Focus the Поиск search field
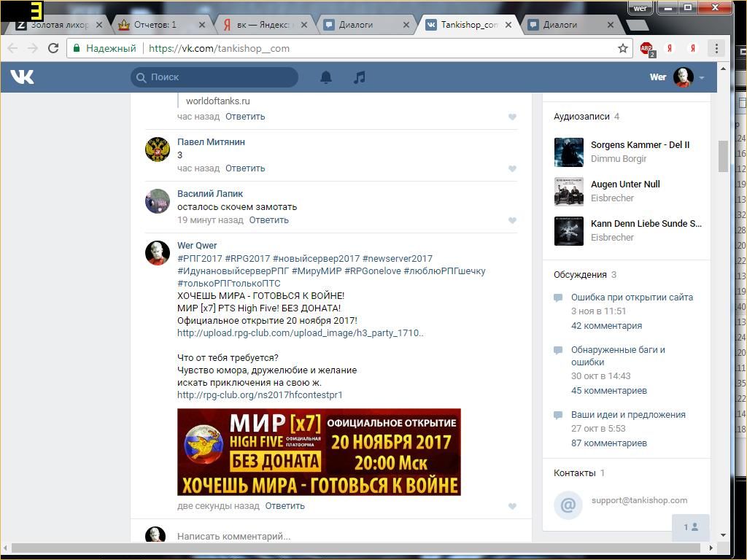 pyautogui.click(x=214, y=77)
